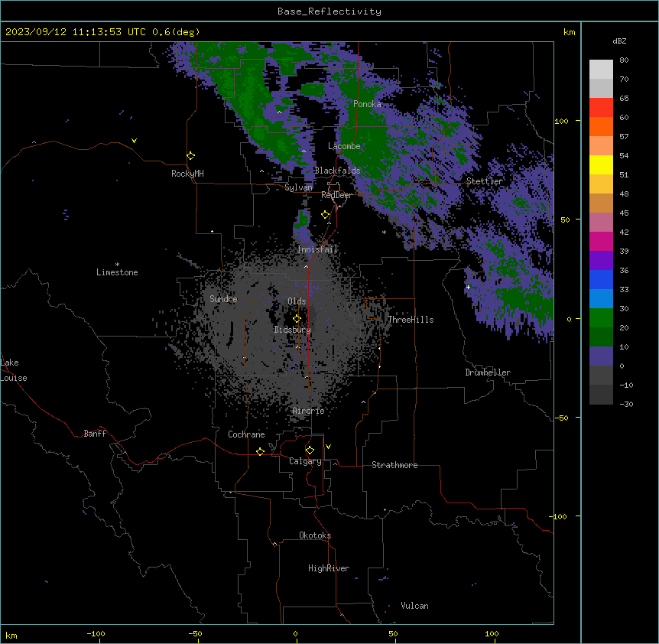Viewport: 659px width, 644px height.
Task: Click the km unit label at top right
Action: [x=569, y=32]
